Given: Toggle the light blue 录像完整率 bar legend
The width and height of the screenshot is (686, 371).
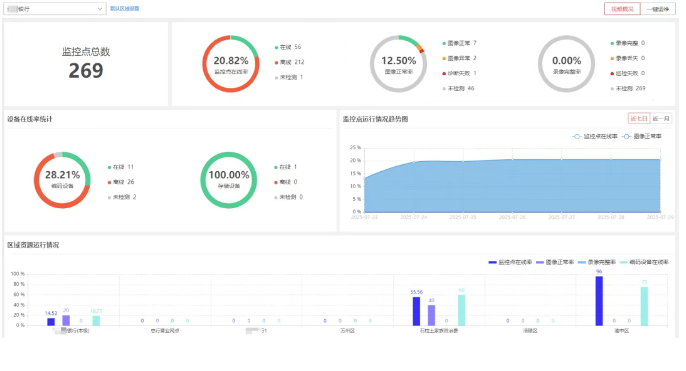Looking at the screenshot, I should click(x=597, y=262).
